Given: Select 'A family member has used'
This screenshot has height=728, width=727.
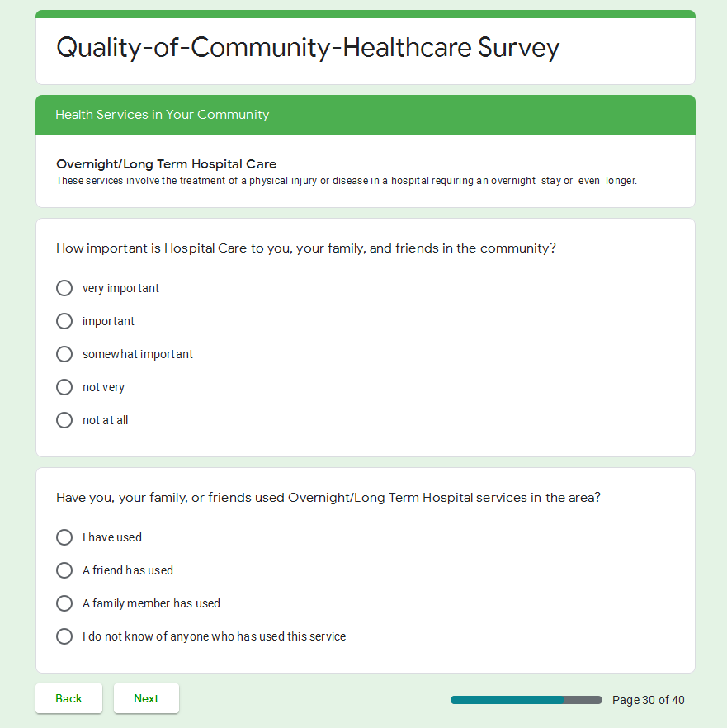Looking at the screenshot, I should [x=64, y=603].
